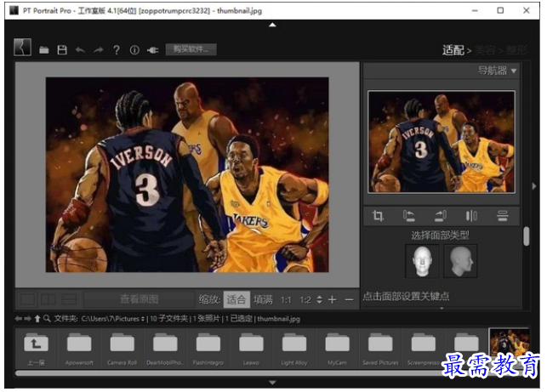This screenshot has height=392, width=547.
Task: Open the 导航器 dropdown
Action: point(497,71)
